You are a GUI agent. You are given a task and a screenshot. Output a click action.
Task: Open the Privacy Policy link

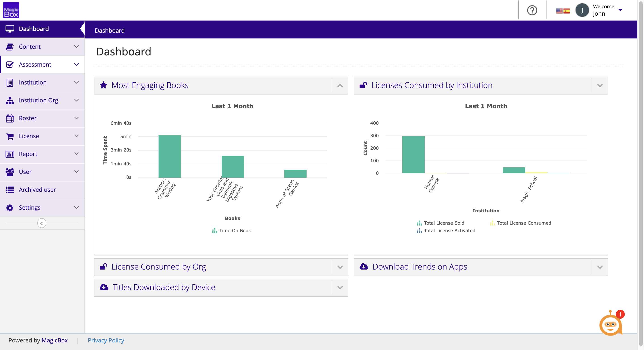tap(106, 340)
